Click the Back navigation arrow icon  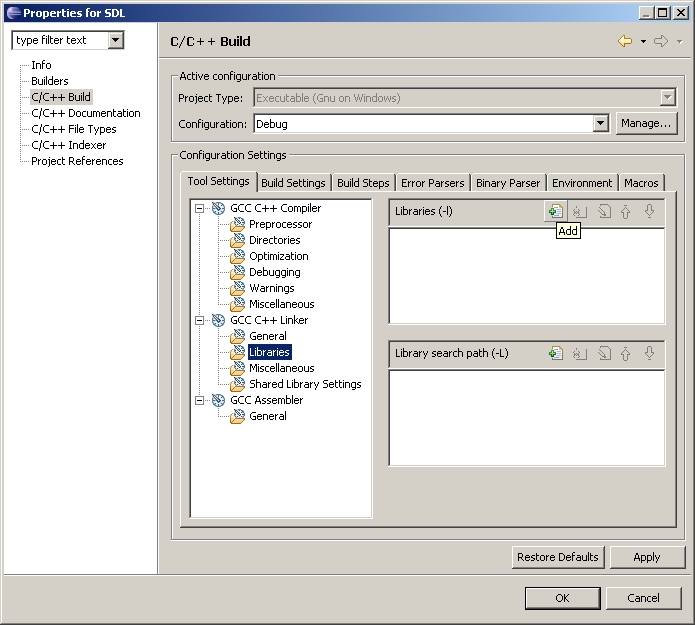click(625, 41)
